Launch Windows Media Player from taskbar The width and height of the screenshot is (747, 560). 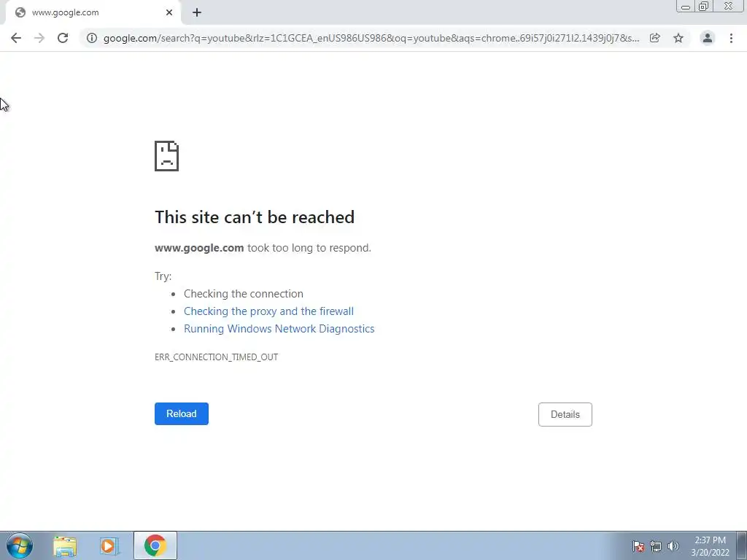[109, 545]
